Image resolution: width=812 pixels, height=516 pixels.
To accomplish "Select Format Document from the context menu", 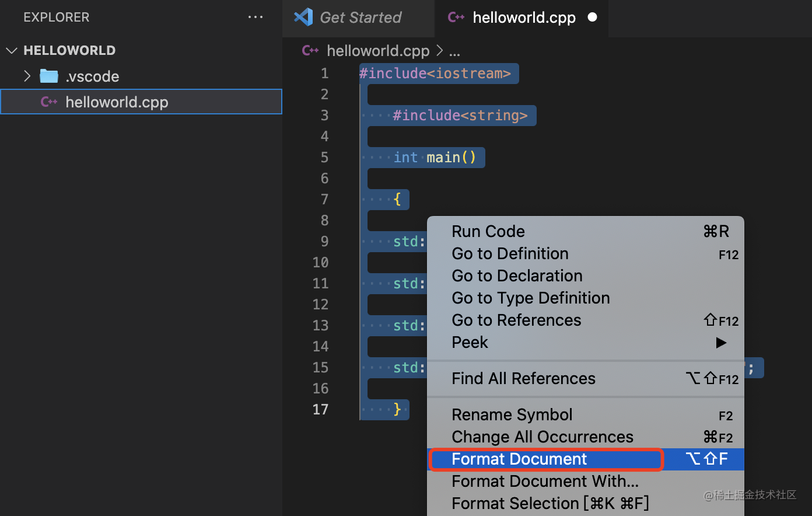I will (x=519, y=459).
